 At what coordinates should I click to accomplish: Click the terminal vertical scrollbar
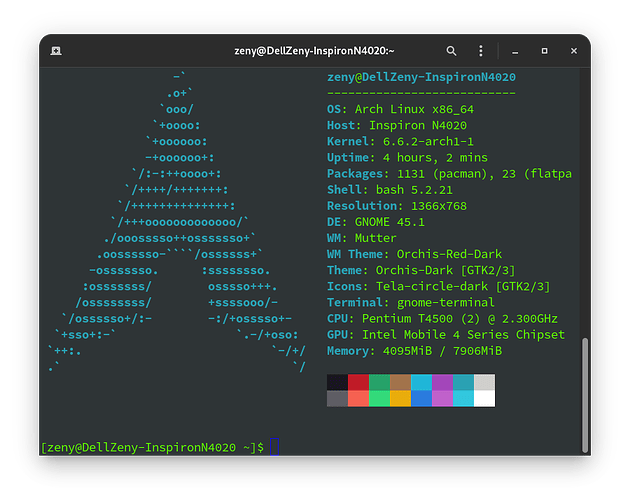tap(585, 395)
